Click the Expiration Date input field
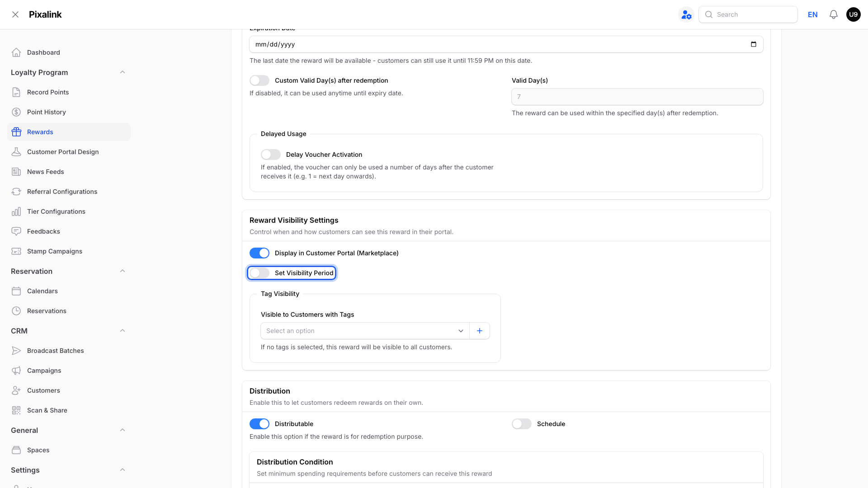868x488 pixels. pyautogui.click(x=506, y=44)
